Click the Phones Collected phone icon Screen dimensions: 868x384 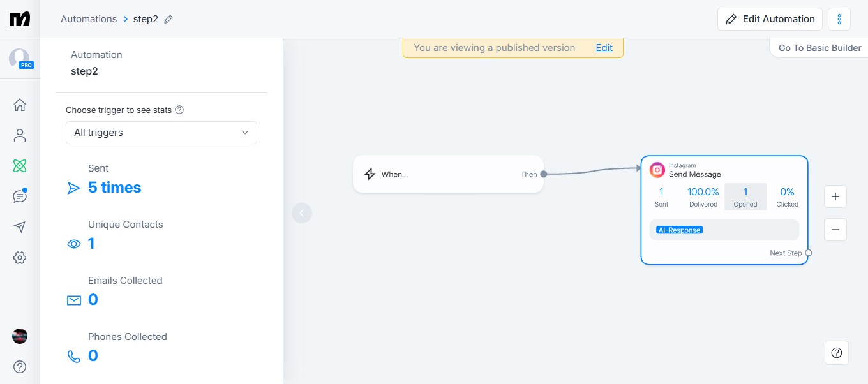(x=74, y=356)
